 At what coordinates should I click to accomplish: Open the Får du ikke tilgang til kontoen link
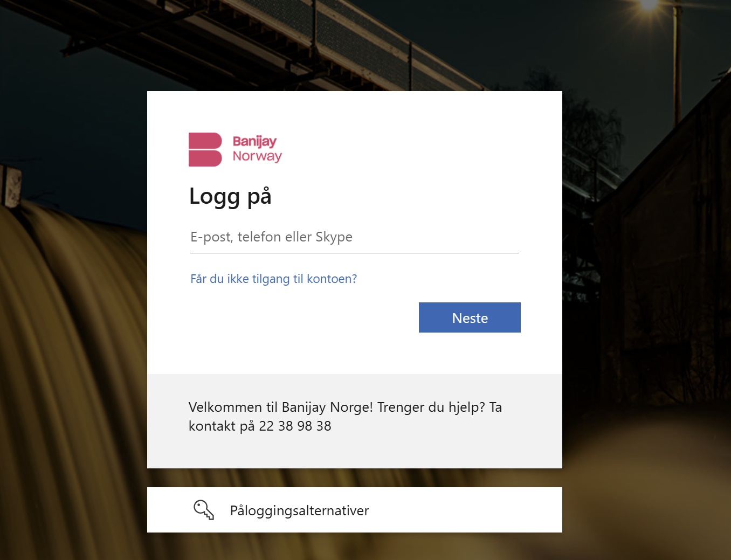click(x=273, y=279)
